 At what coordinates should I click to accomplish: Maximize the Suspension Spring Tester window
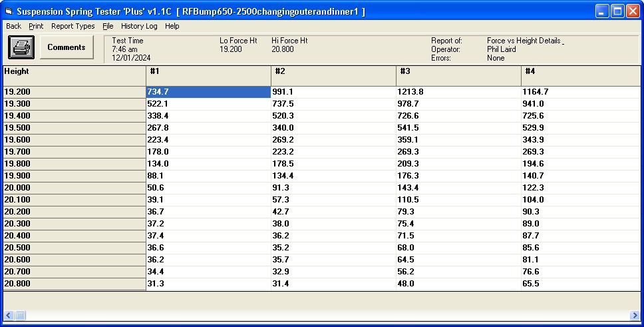(617, 11)
